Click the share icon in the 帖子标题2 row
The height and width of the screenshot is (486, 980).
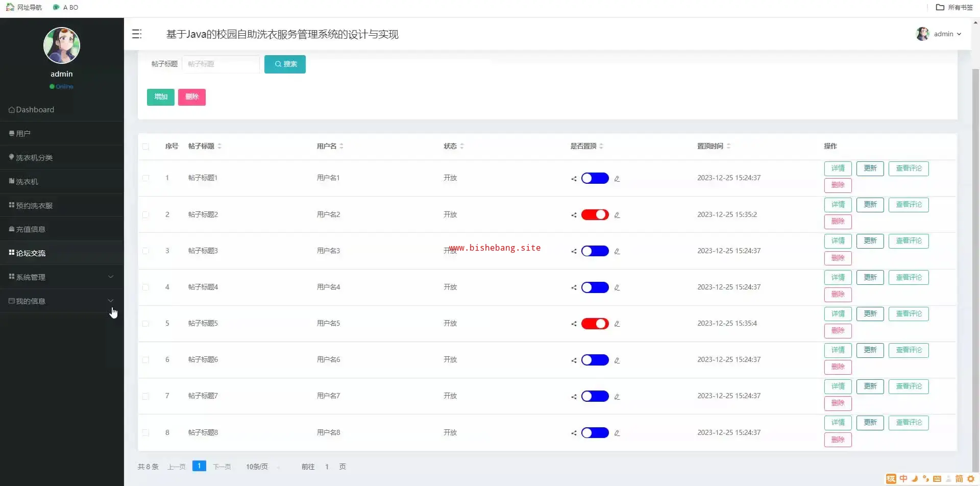pos(574,215)
